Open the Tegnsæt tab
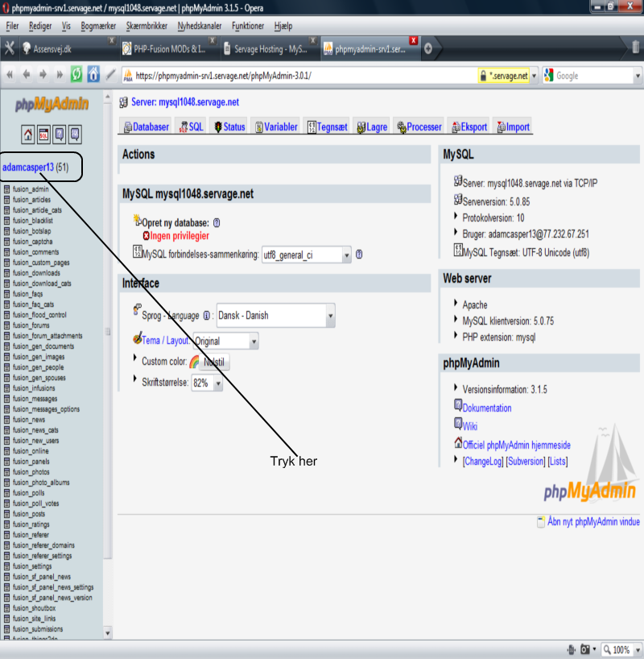The width and height of the screenshot is (644, 659). click(x=328, y=126)
